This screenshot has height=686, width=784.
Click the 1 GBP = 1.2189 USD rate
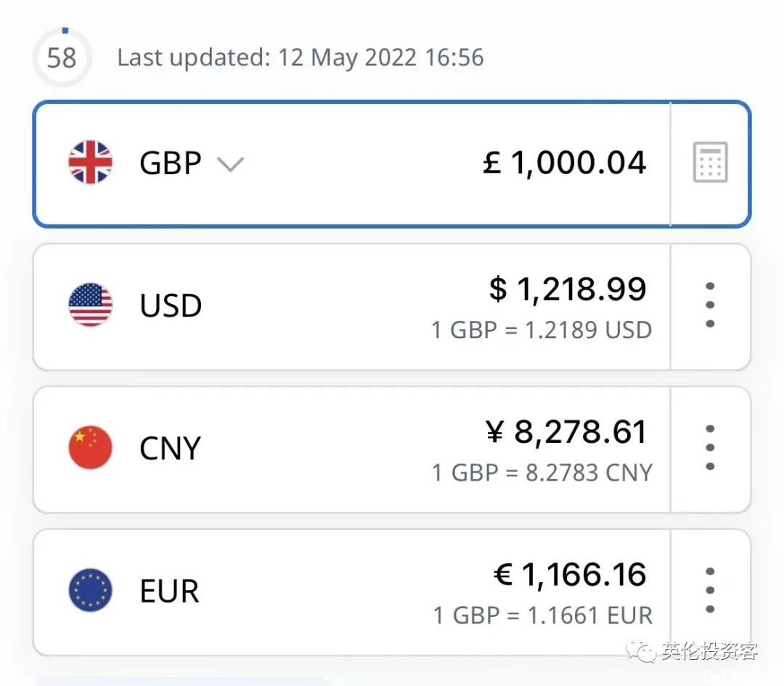click(x=542, y=330)
